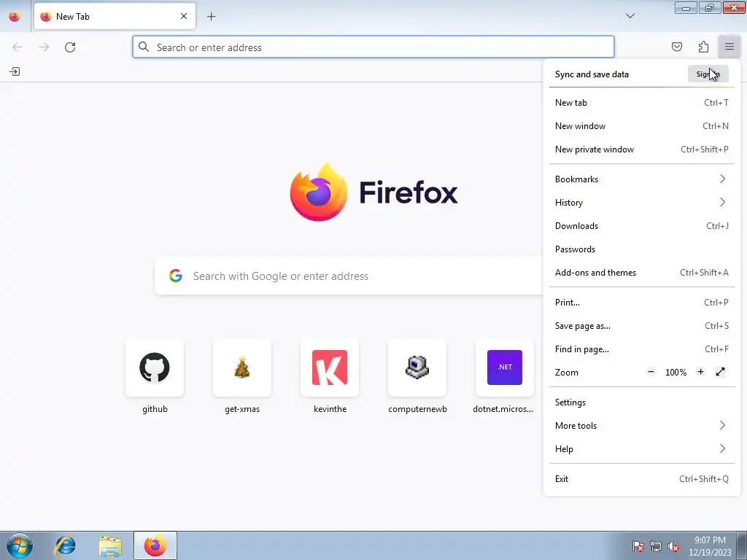Click the Sign In button
Viewport: 747px width, 560px height.
[x=708, y=74]
